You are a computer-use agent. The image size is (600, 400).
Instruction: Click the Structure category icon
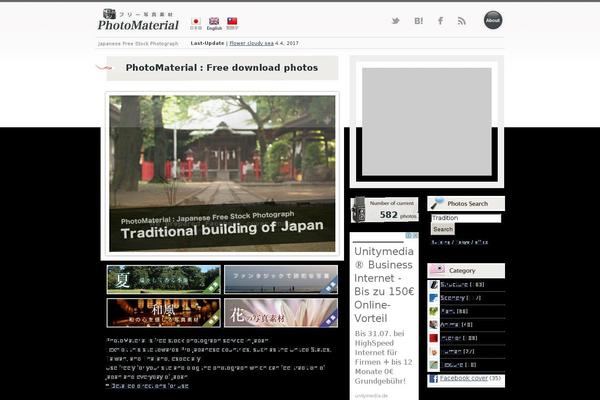pos(434,285)
